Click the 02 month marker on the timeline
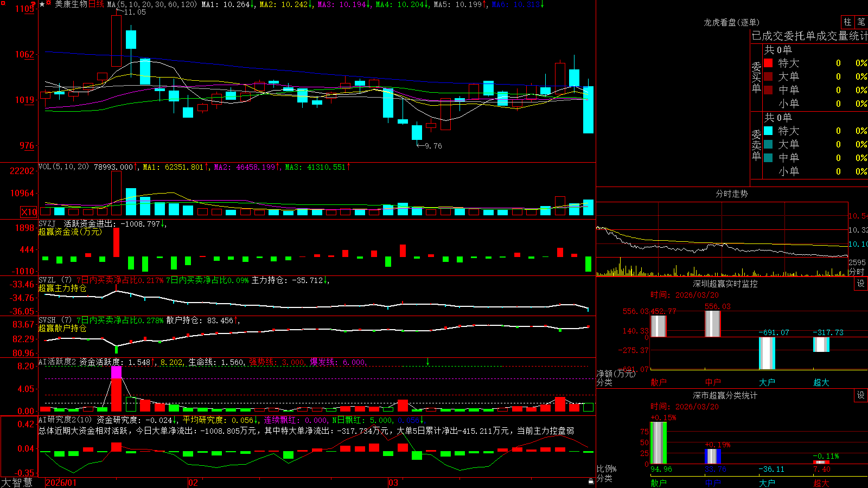 pos(193,483)
